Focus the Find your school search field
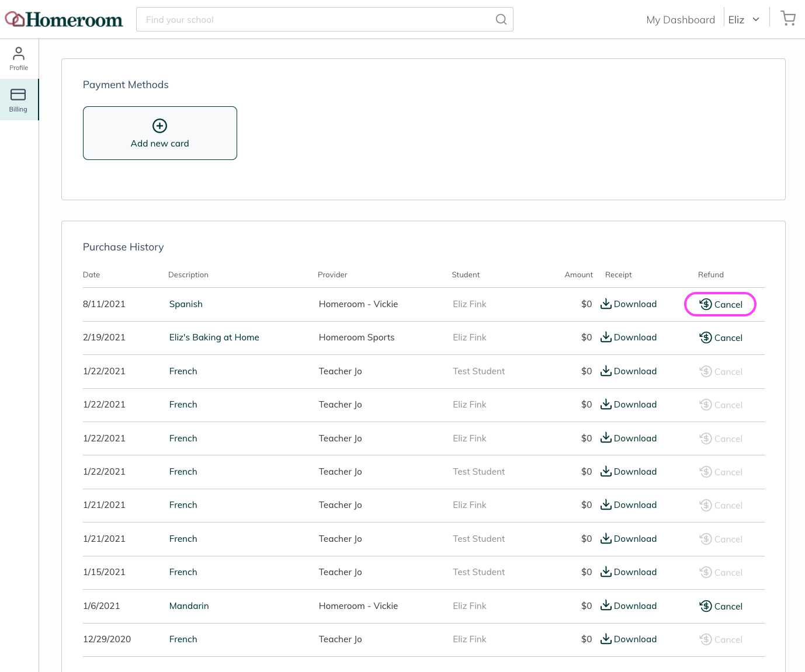The image size is (805, 672). (x=325, y=19)
